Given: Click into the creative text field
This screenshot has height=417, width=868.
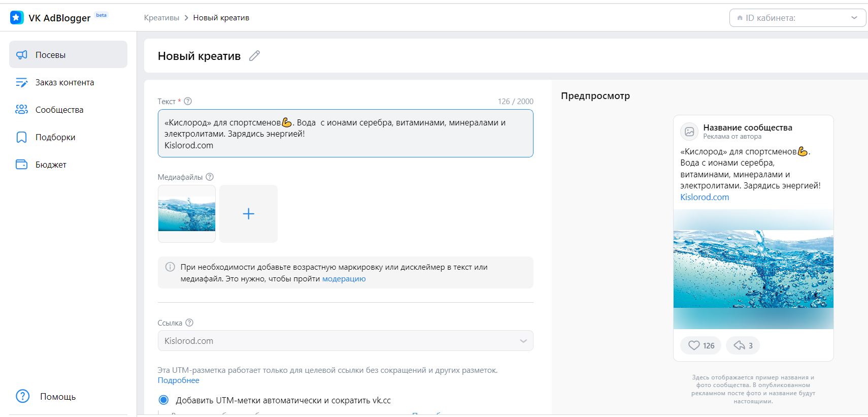Looking at the screenshot, I should [346, 134].
